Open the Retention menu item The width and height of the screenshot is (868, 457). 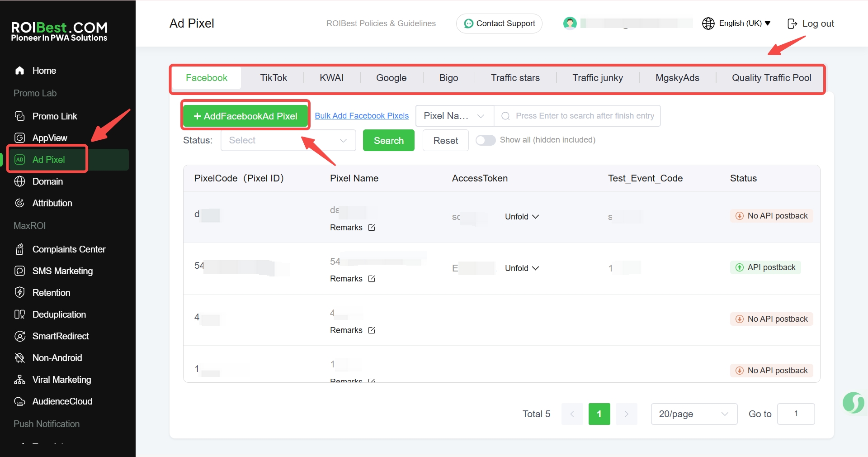[68, 293]
